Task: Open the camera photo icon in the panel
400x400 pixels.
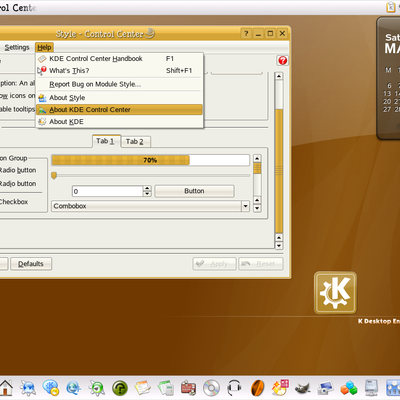Action: (326, 388)
